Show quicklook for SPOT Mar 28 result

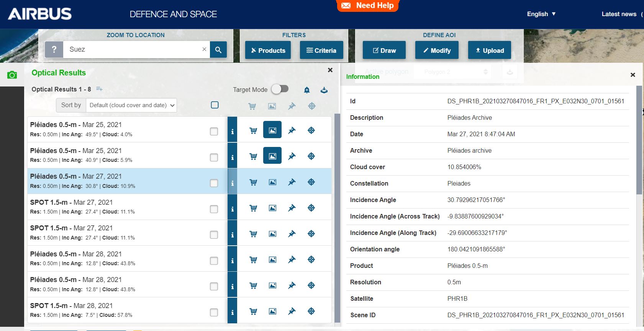coord(272,311)
